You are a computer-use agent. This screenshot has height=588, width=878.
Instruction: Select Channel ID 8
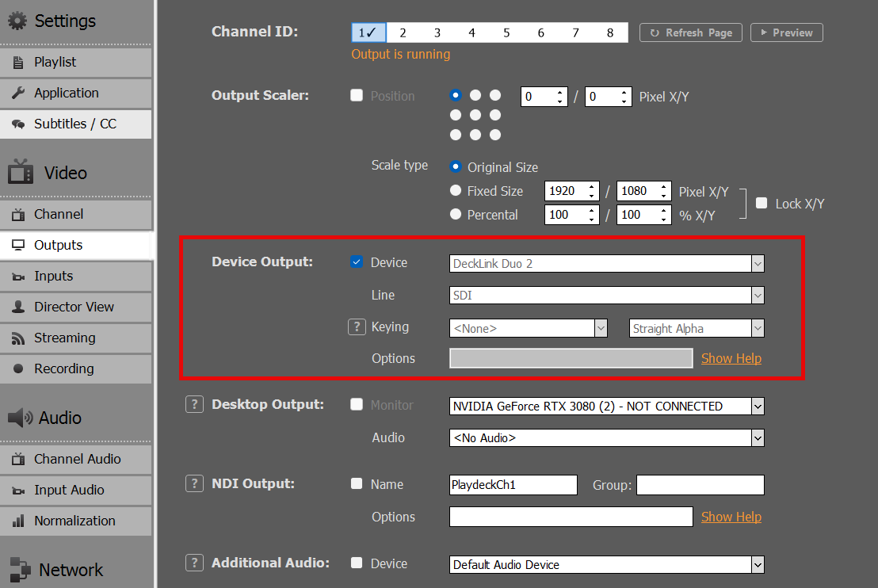pyautogui.click(x=610, y=32)
